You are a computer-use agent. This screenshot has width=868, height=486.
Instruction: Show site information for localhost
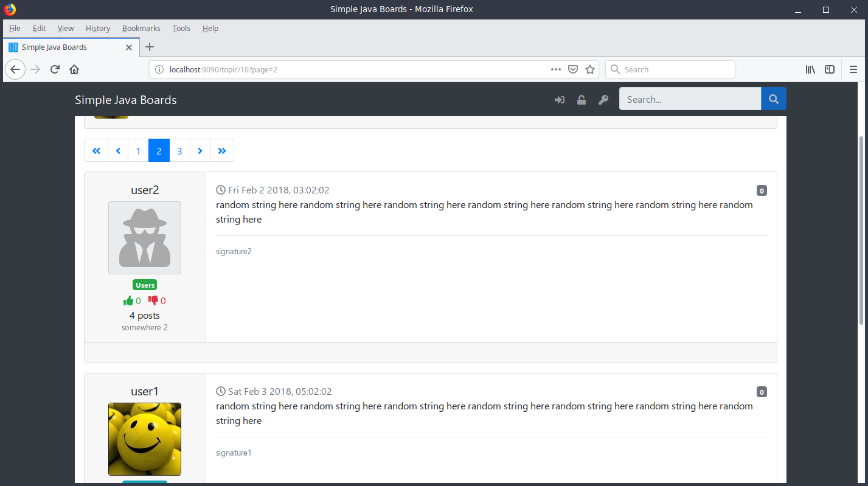click(x=159, y=69)
